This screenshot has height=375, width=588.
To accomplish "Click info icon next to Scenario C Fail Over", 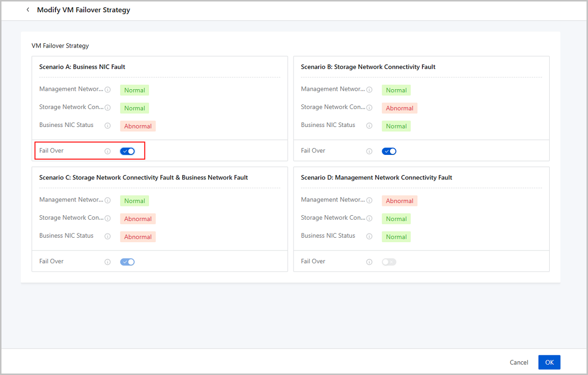I will 108,262.
